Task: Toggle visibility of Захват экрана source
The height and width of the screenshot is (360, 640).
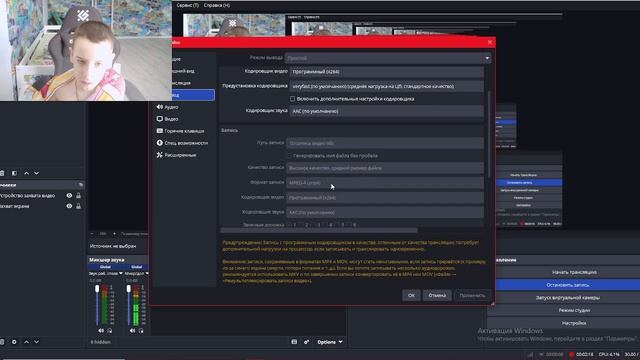Action: [69, 206]
